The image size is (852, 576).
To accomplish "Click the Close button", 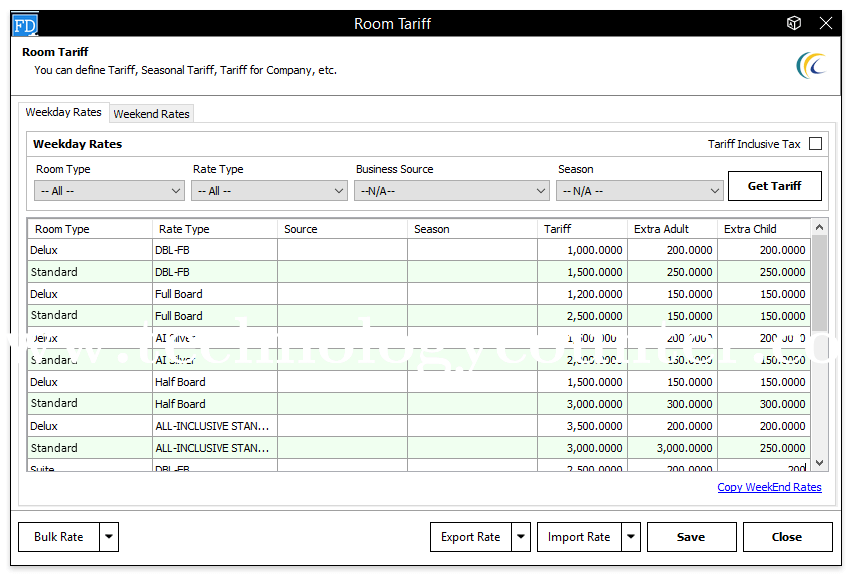I will point(787,537).
